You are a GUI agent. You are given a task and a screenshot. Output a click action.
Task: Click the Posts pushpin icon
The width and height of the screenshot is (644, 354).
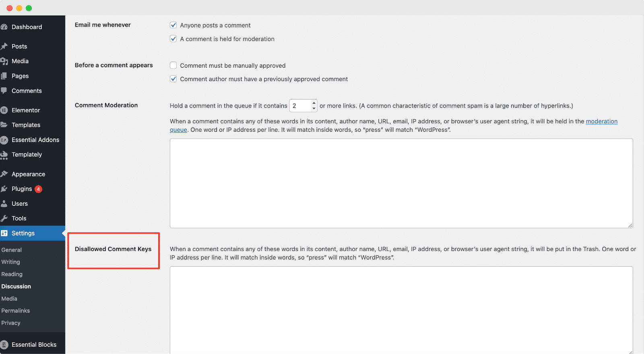(4, 46)
